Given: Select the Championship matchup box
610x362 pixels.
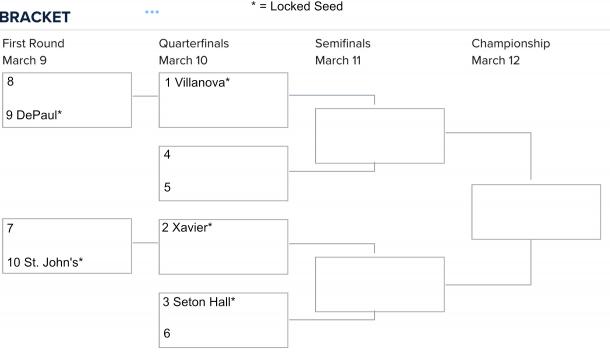Looking at the screenshot, I should [x=536, y=212].
